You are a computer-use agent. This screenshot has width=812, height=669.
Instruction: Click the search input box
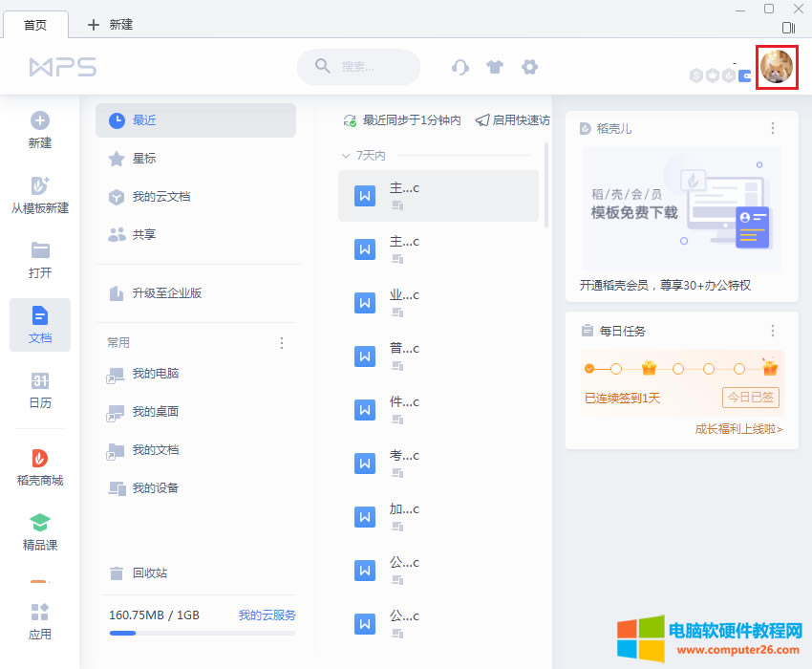click(x=368, y=67)
